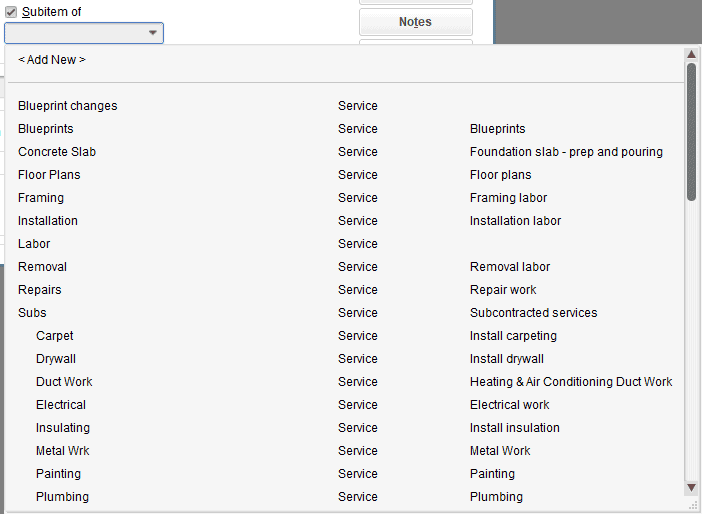Pick Concrete Slab in the dropdown list
Viewport: 702px width, 514px height.
coord(57,152)
